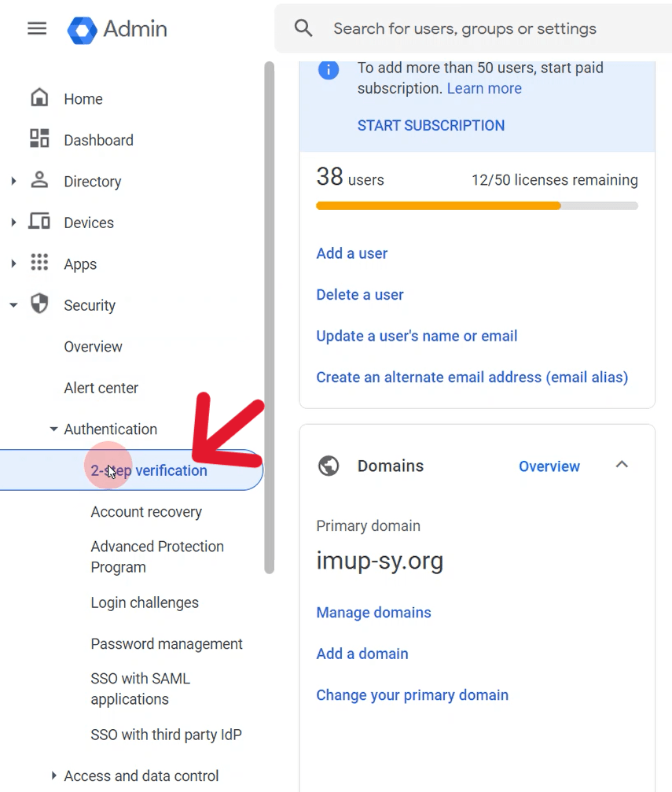The width and height of the screenshot is (672, 792).
Task: Click inside the search field for users and settings
Action: (x=464, y=28)
